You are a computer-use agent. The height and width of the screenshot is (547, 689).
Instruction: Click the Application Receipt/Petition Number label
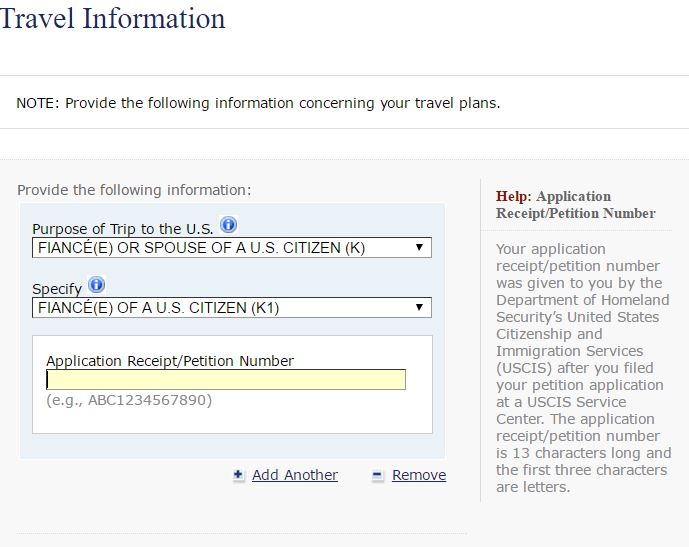170,361
